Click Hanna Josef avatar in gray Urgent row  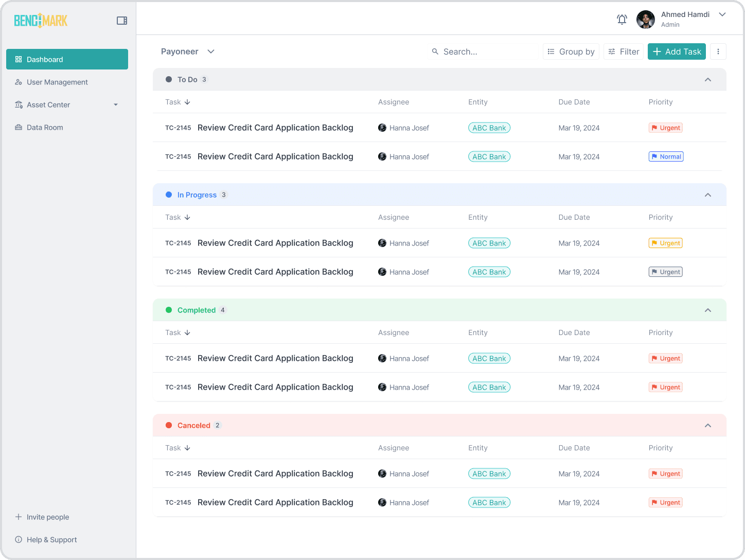pyautogui.click(x=382, y=272)
